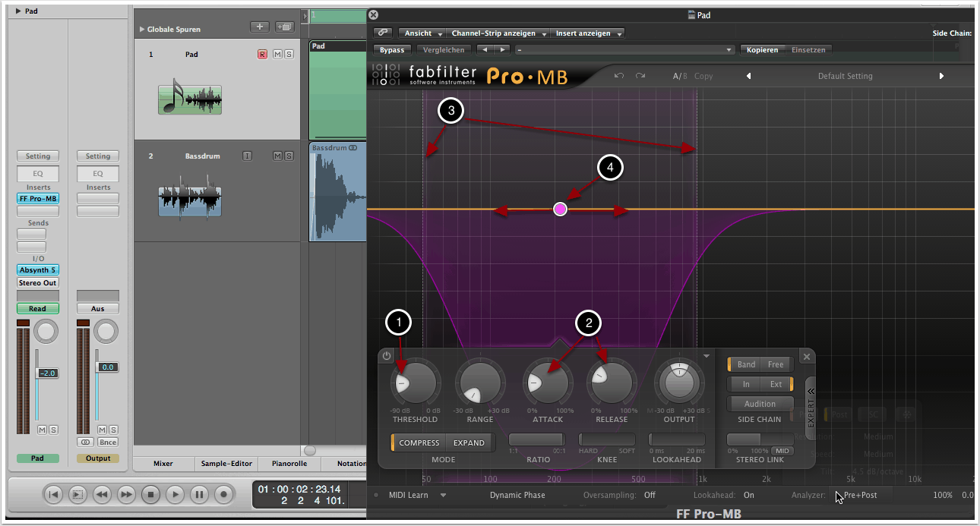
Task: Click the Bypass button
Action: pos(392,50)
